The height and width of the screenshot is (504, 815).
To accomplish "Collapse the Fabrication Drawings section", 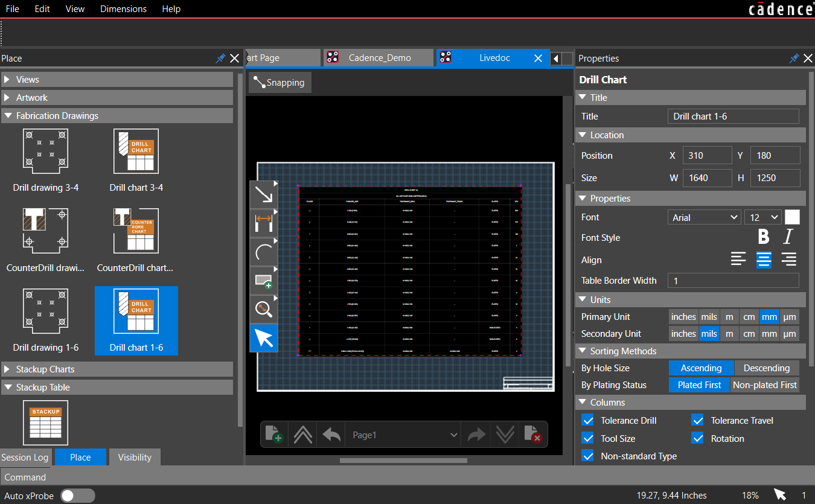I will click(117, 116).
